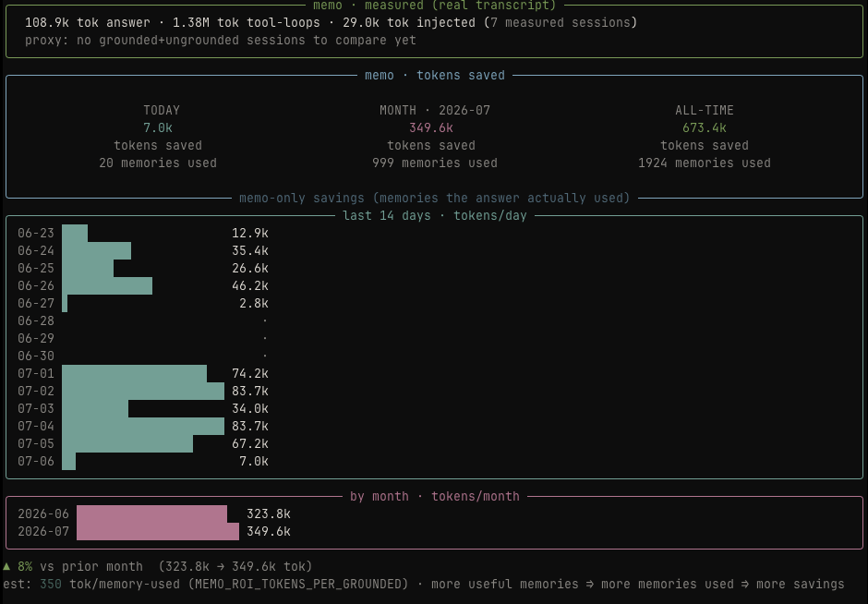This screenshot has height=604, width=868.
Task: Click the 'memo-only savings' caption
Action: [x=435, y=199]
